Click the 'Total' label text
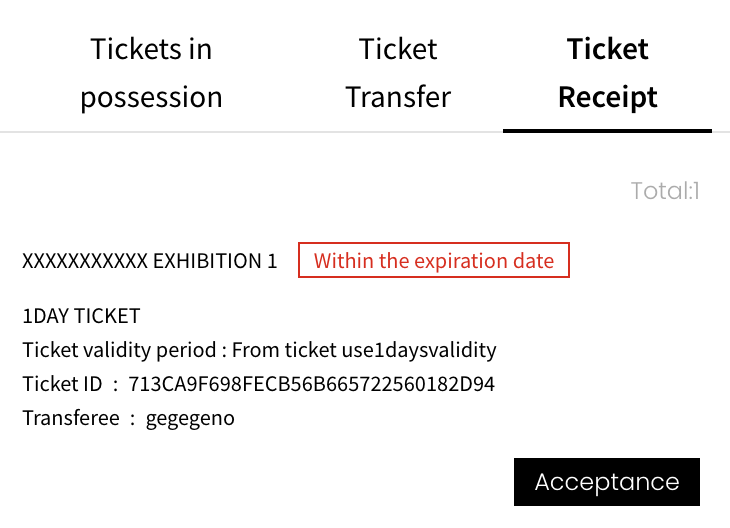The height and width of the screenshot is (528, 730). [x=660, y=190]
